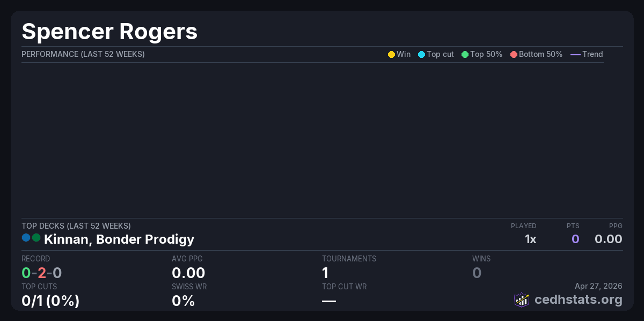Click the green Top 50% legend dot

point(465,54)
